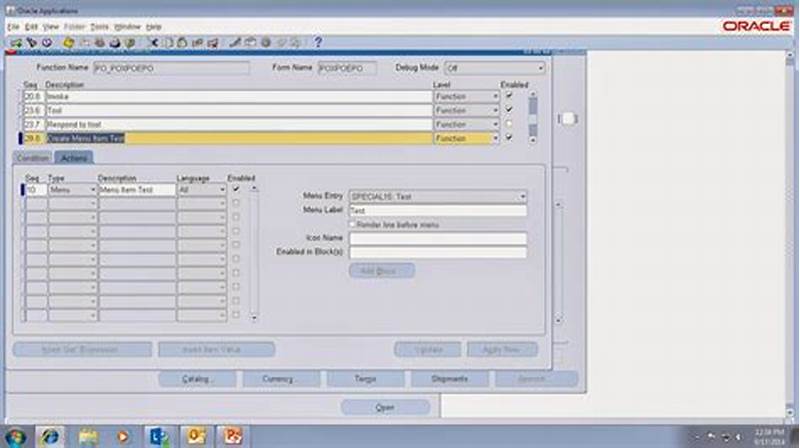This screenshot has width=800, height=448.
Task: Toggle Enabled checkbox in last action row
Action: pyautogui.click(x=236, y=315)
